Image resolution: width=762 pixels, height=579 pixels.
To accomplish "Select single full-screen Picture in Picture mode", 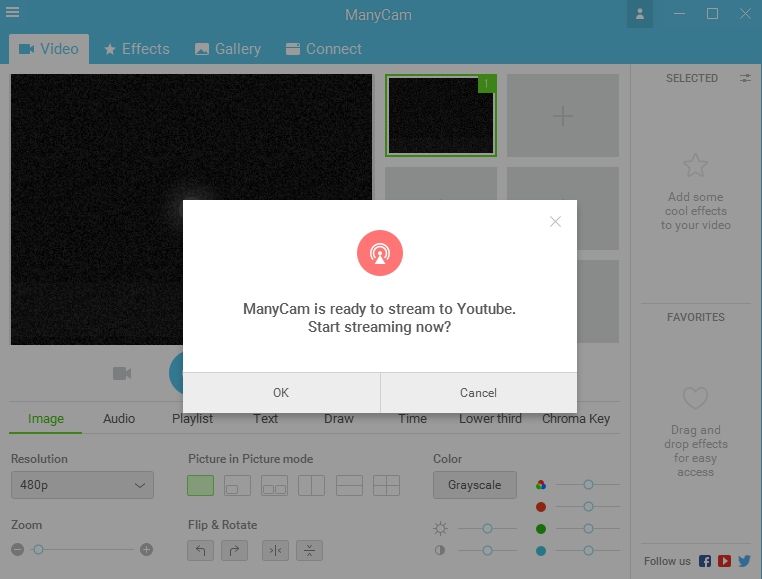I will point(201,485).
